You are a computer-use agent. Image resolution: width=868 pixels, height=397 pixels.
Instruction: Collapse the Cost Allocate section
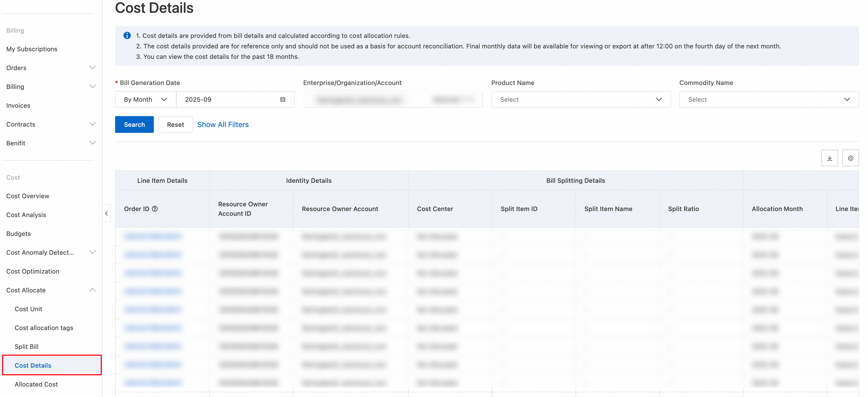(92, 290)
